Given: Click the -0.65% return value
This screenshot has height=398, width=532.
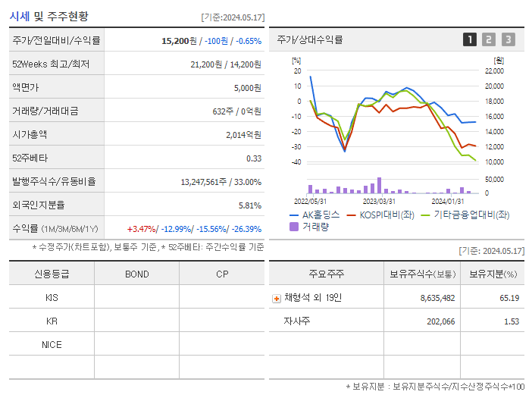Looking at the screenshot, I should [249, 41].
